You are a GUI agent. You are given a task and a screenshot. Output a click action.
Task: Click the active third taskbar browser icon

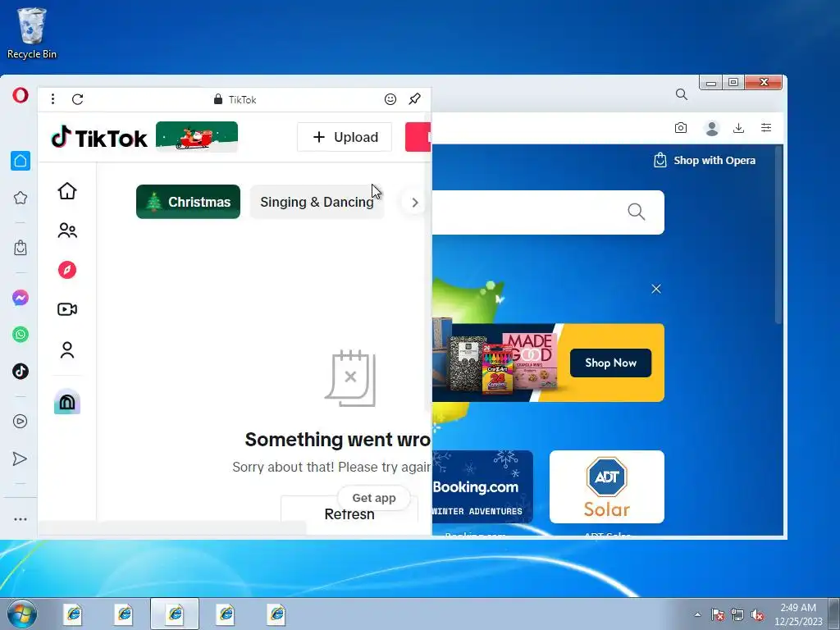[x=175, y=614]
